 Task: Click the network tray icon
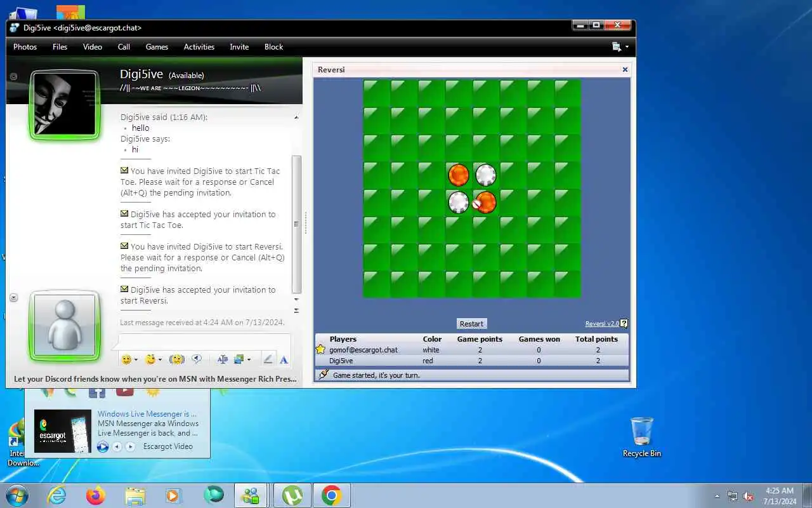(x=733, y=496)
